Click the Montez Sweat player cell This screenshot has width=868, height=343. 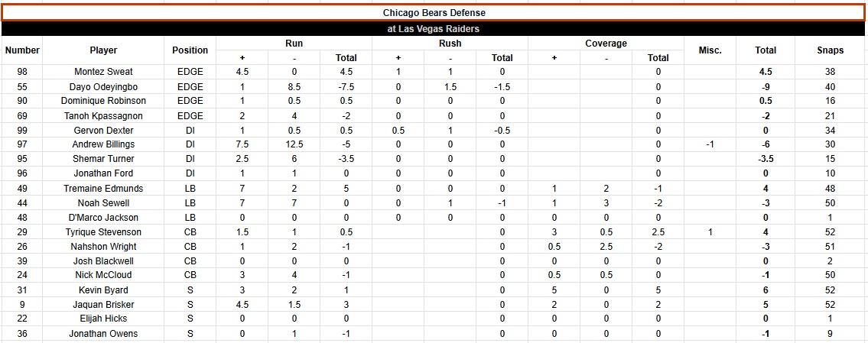tap(103, 72)
